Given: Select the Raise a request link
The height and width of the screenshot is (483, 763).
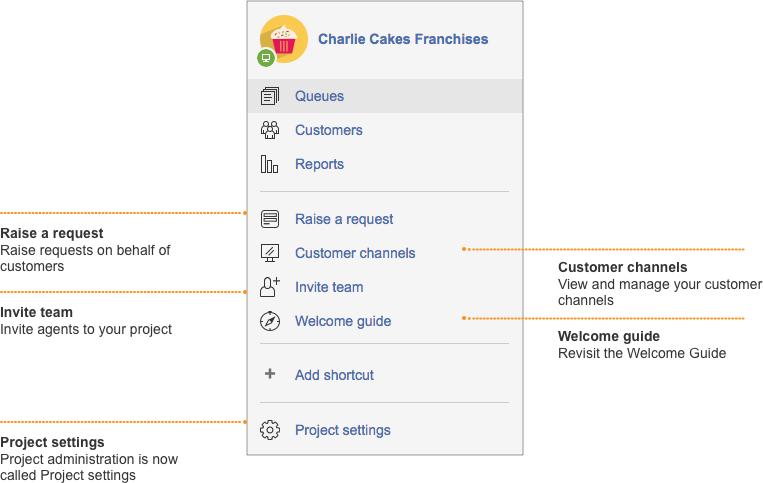Looking at the screenshot, I should (x=344, y=219).
